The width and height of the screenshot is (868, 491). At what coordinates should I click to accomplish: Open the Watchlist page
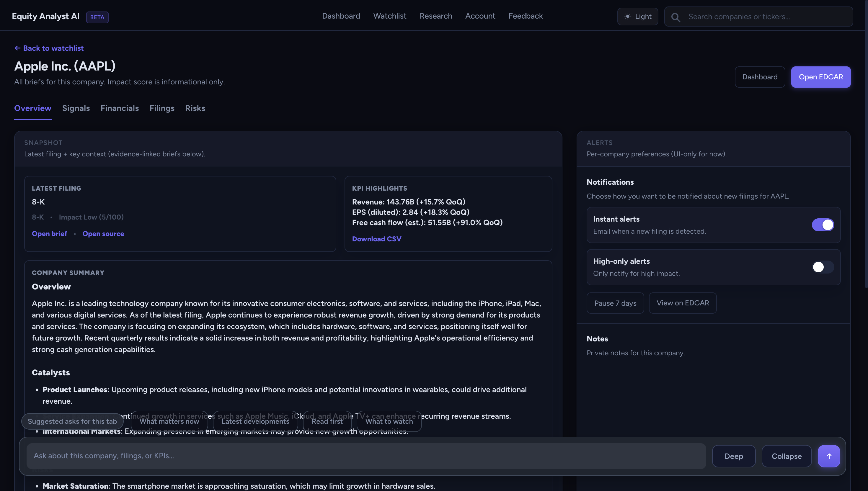(x=389, y=16)
